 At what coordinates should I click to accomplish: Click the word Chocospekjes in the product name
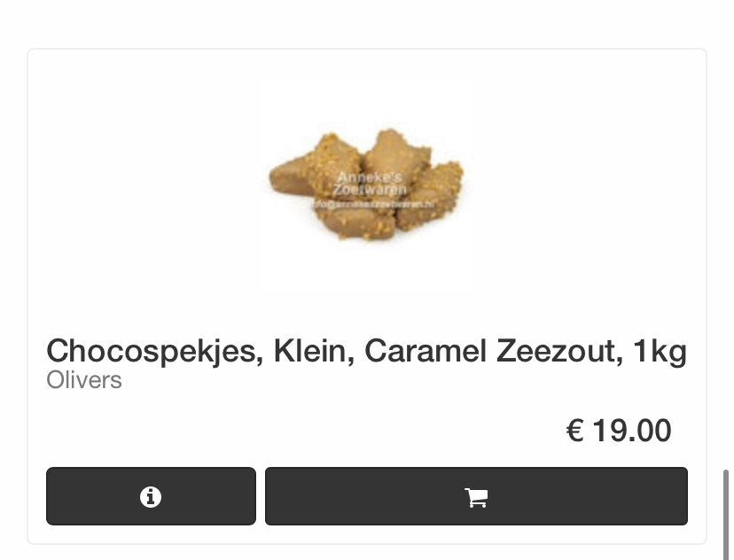click(x=155, y=352)
